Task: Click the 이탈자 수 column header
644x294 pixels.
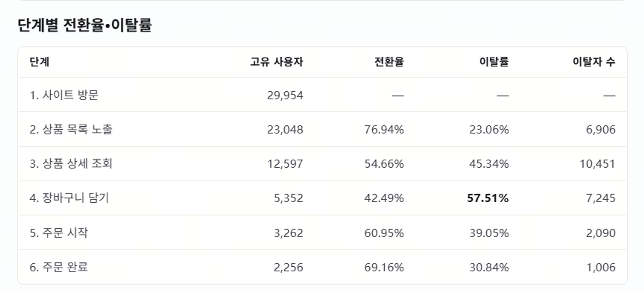Action: tap(594, 62)
